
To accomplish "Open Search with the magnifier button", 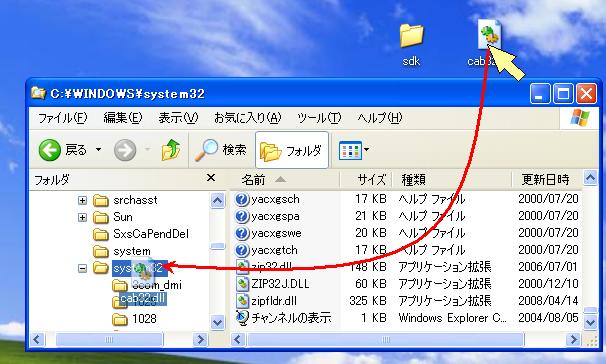I will [x=221, y=150].
